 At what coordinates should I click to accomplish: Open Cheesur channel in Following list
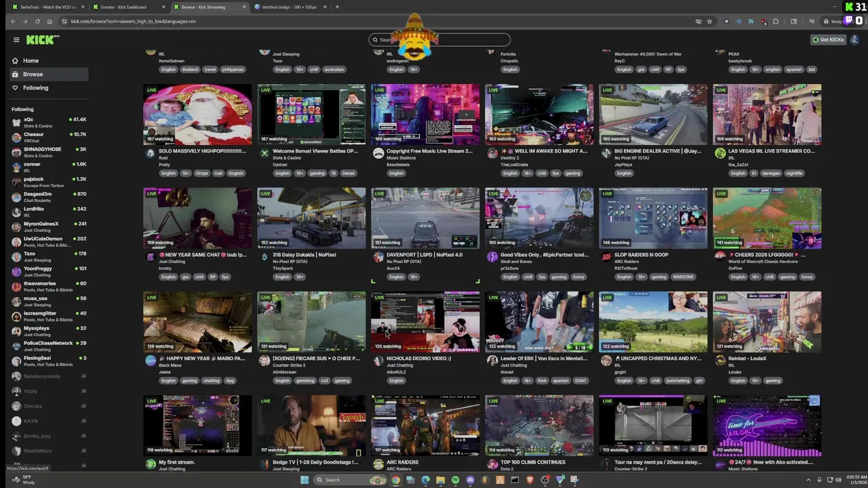[49, 137]
